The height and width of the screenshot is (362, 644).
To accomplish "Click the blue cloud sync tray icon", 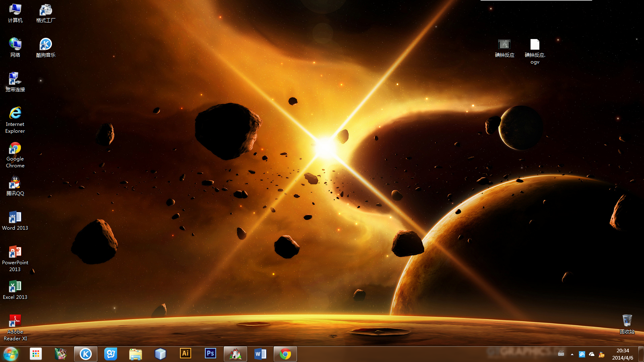I will (582, 354).
